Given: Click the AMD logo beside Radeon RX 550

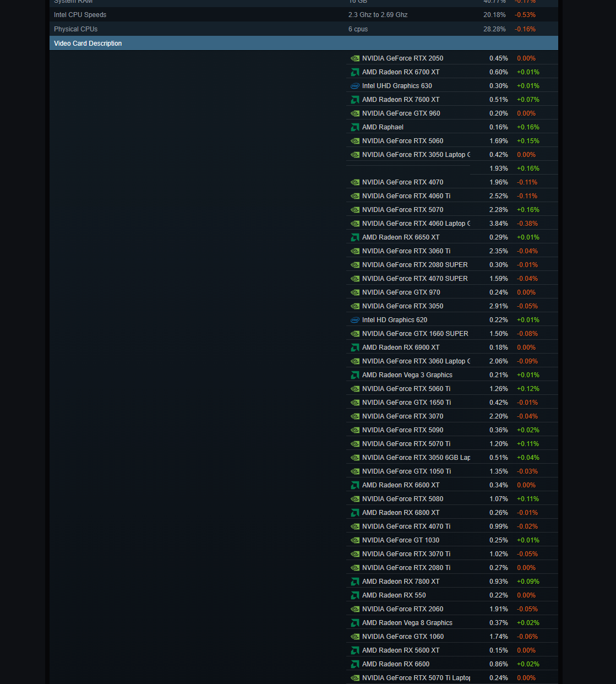Looking at the screenshot, I should coord(355,595).
